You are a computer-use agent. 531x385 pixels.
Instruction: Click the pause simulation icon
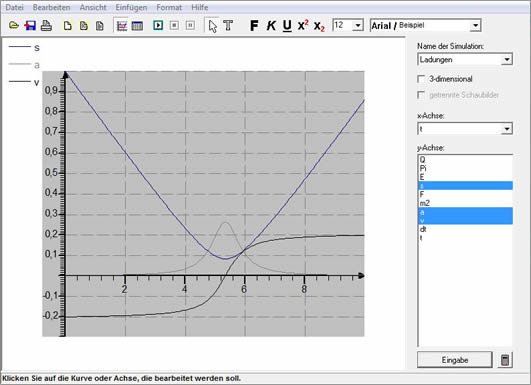tap(190, 25)
